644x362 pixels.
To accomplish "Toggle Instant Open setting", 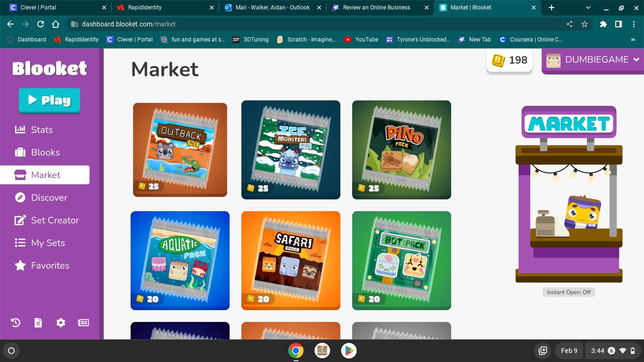I will coord(568,292).
